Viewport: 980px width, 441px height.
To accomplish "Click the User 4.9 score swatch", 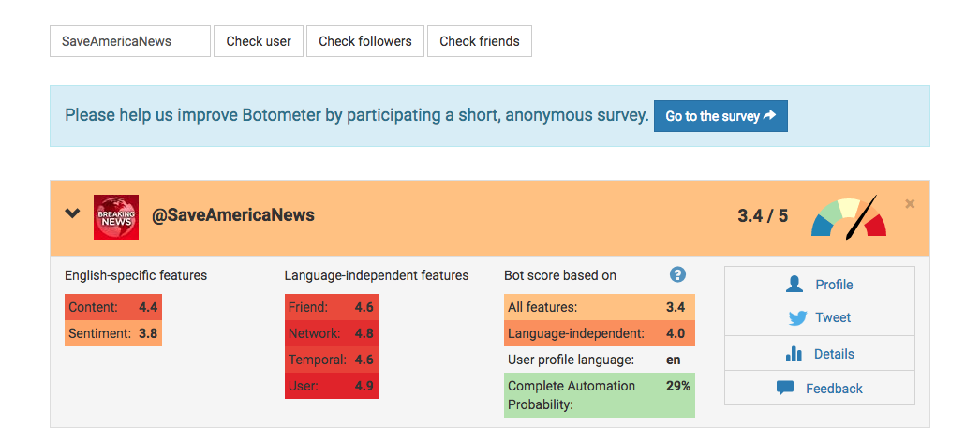I will click(x=332, y=386).
